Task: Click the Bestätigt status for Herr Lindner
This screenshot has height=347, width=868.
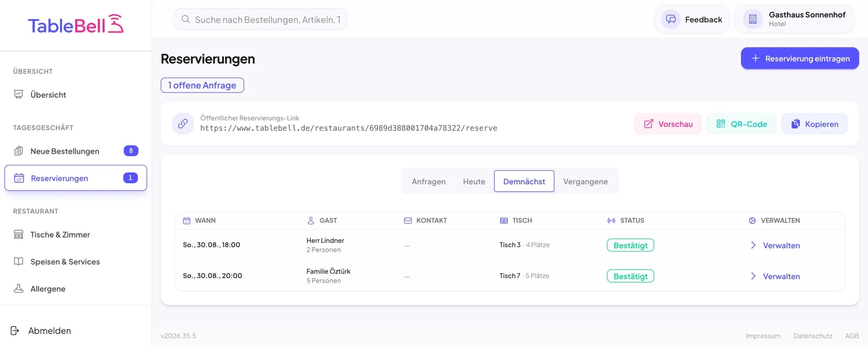Action: click(x=630, y=245)
